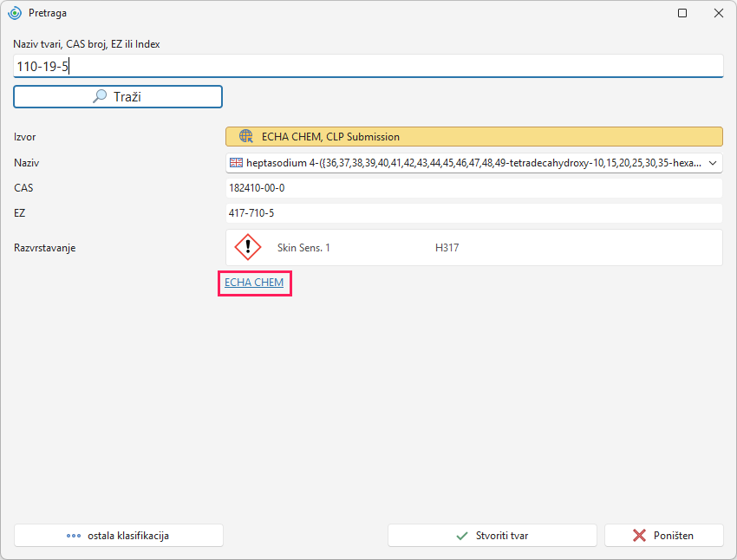Image resolution: width=737 pixels, height=560 pixels.
Task: Expand the Naziv substance name dropdown
Action: 713,163
